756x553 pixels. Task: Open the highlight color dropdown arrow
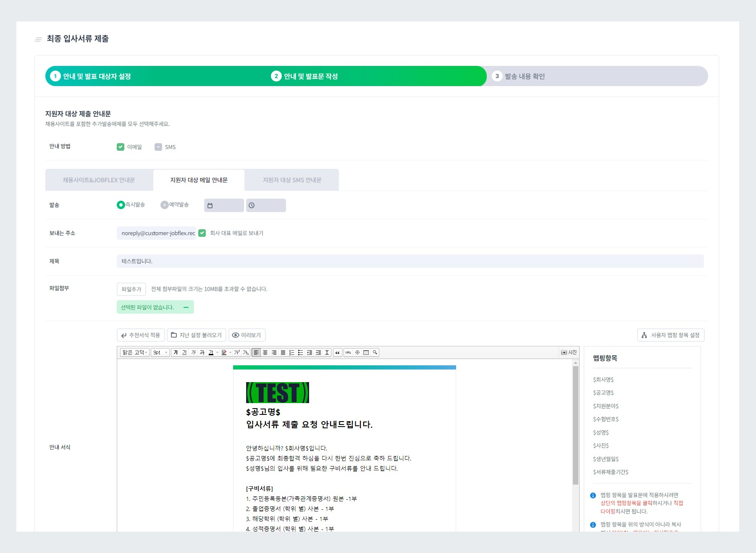coord(229,352)
